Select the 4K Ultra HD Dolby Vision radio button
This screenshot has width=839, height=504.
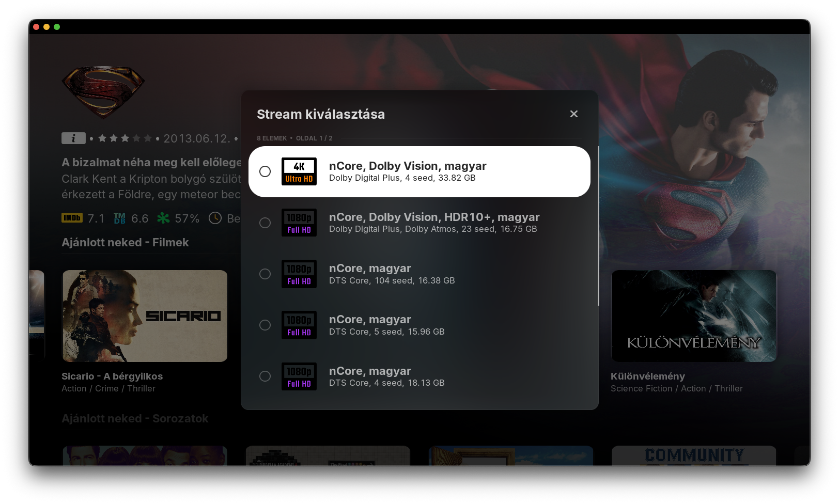point(265,171)
